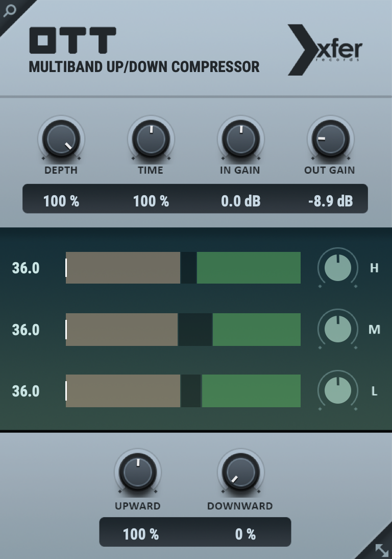392x559 pixels.
Task: Click the Xfer Records logo
Action: click(x=325, y=50)
